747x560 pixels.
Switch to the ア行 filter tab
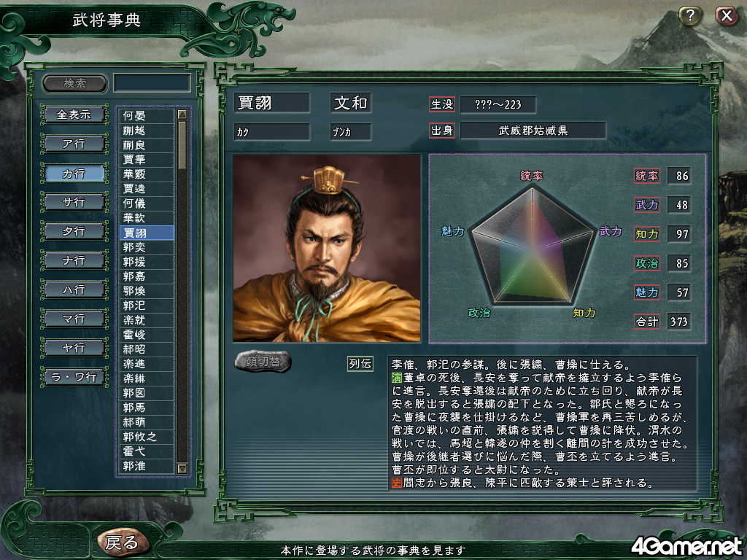[74, 144]
